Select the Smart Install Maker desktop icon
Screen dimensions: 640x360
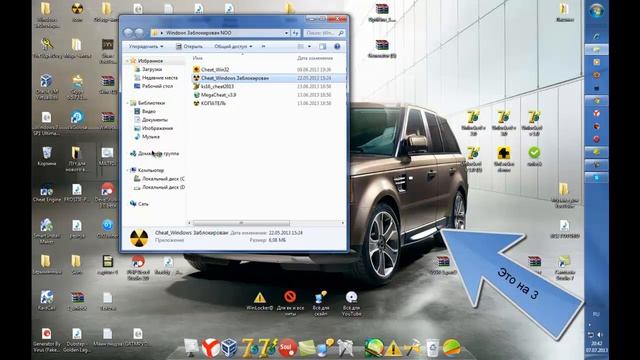[x=47, y=231]
